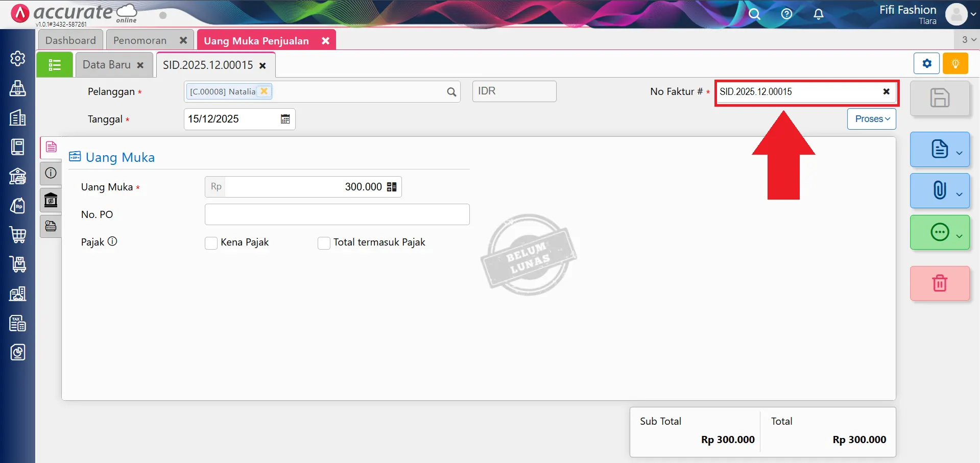
Task: Click the search magnifier in header
Action: (754, 14)
